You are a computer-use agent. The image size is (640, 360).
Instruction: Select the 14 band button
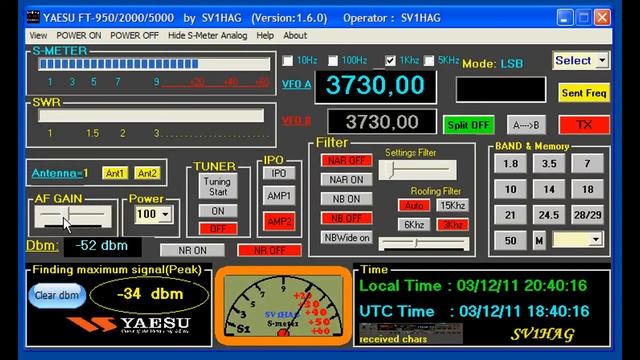pos(549,189)
